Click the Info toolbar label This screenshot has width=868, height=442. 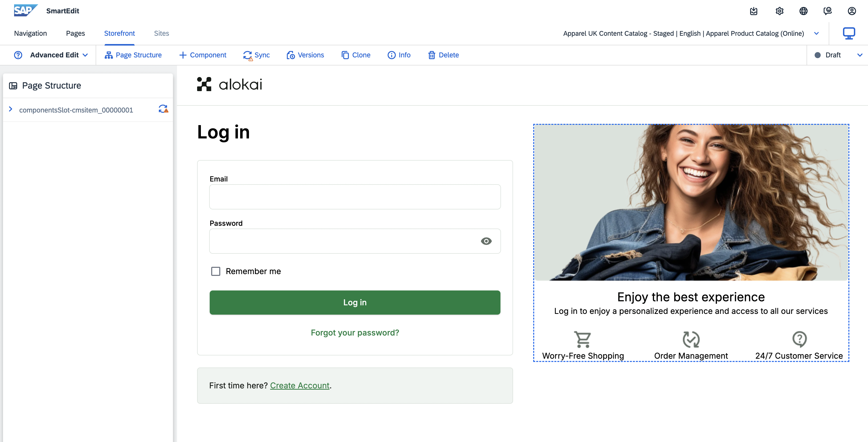(405, 55)
